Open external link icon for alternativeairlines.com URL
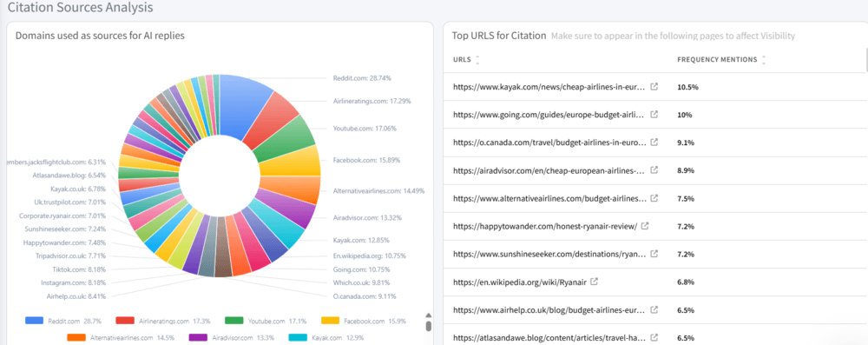Screen dimensions: 868x345 tap(654, 198)
